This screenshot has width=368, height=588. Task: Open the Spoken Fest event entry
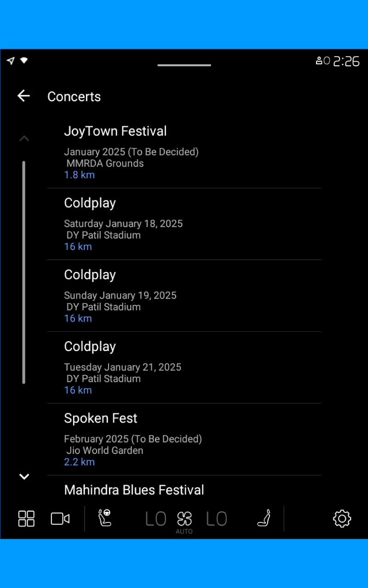tap(184, 440)
